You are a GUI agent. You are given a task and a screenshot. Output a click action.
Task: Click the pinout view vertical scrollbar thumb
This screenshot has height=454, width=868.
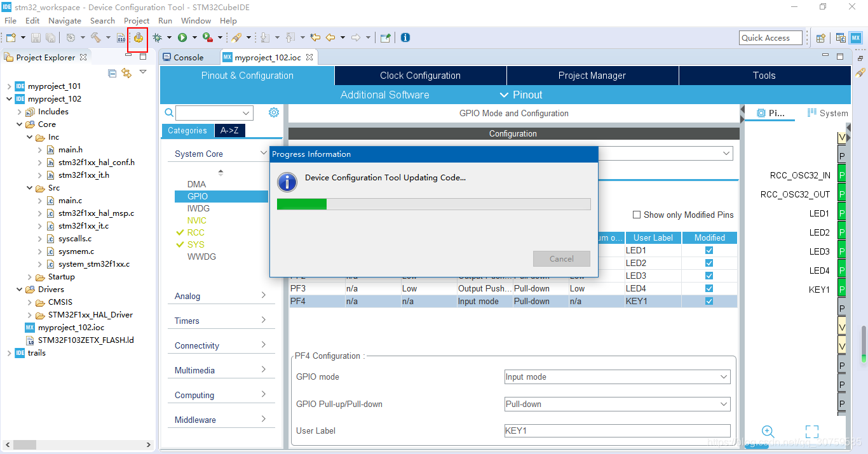863,345
